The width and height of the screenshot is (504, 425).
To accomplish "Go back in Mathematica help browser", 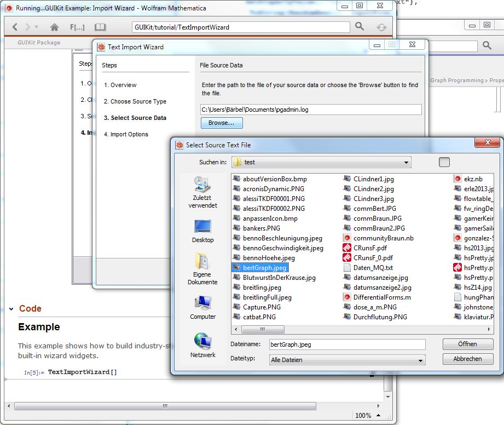I will coord(15,27).
